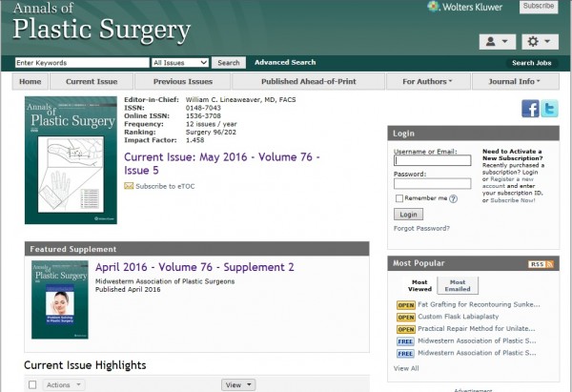This screenshot has width=572, height=392.
Task: Click the Forgot Password? link
Action: [x=421, y=229]
